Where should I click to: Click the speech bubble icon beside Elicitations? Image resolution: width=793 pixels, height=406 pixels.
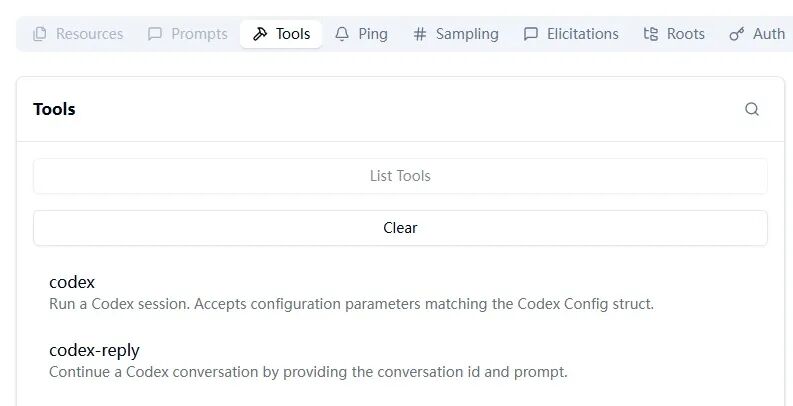pyautogui.click(x=531, y=34)
